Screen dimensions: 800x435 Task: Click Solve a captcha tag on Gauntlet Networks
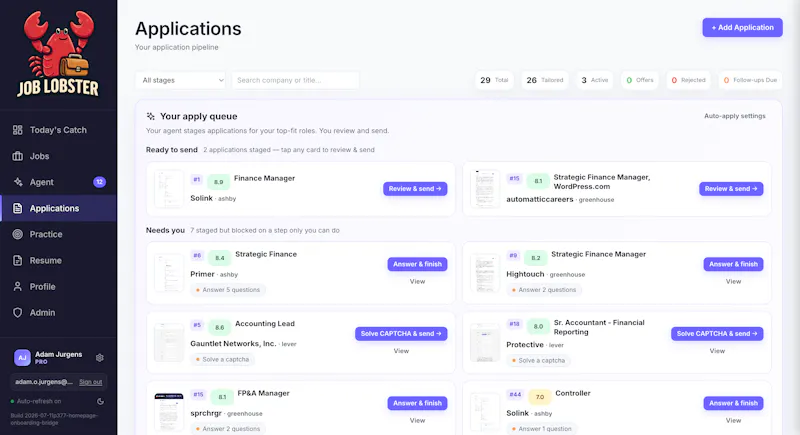[222, 360]
